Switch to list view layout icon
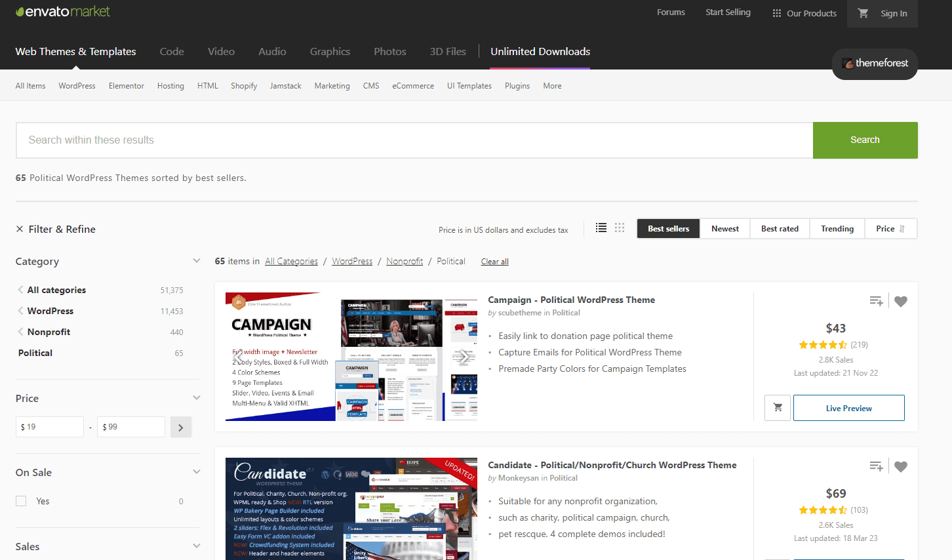 [x=601, y=228]
